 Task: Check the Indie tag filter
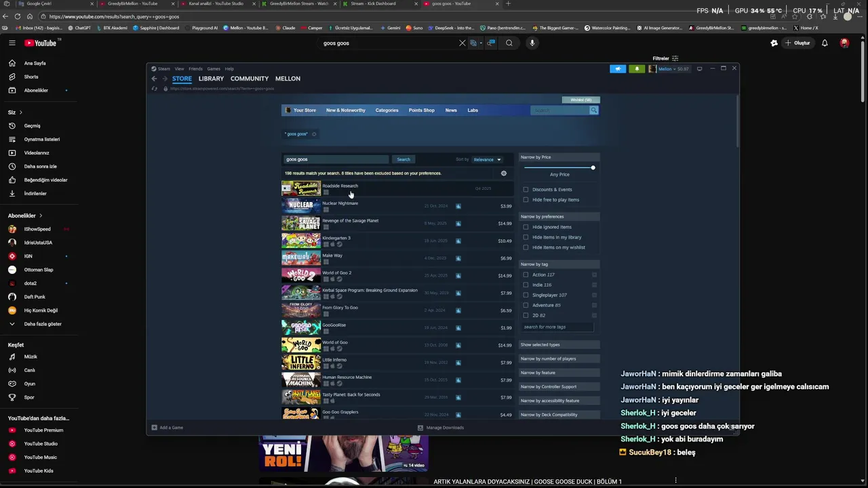[526, 285]
